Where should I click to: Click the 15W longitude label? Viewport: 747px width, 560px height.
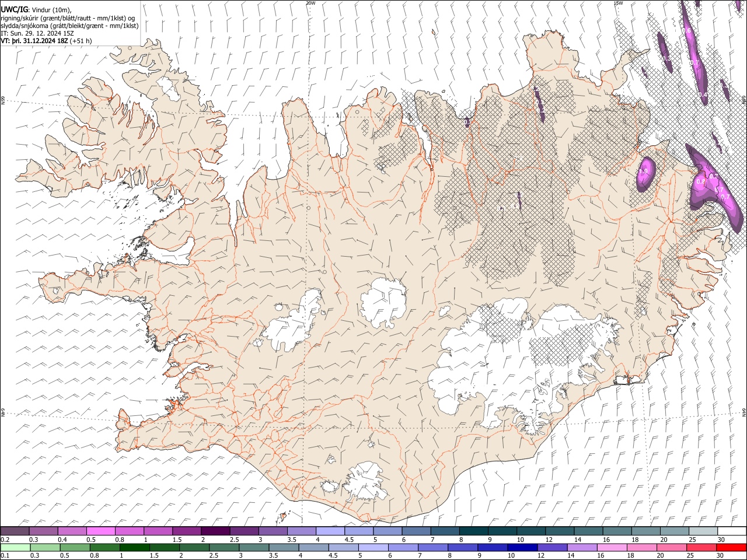pyautogui.click(x=618, y=3)
